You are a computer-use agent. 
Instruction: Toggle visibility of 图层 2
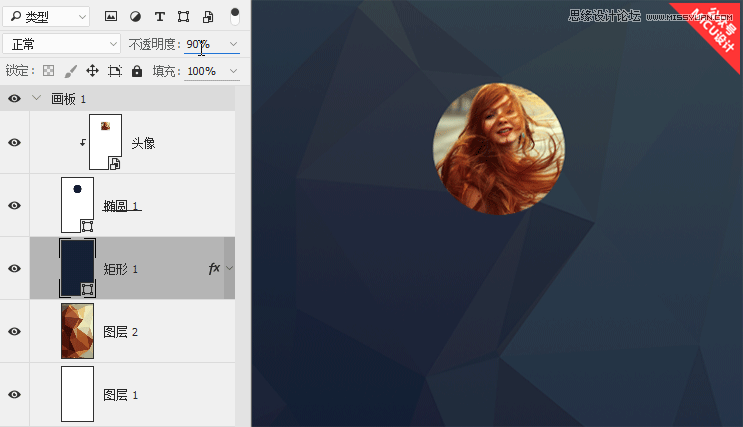(14, 331)
